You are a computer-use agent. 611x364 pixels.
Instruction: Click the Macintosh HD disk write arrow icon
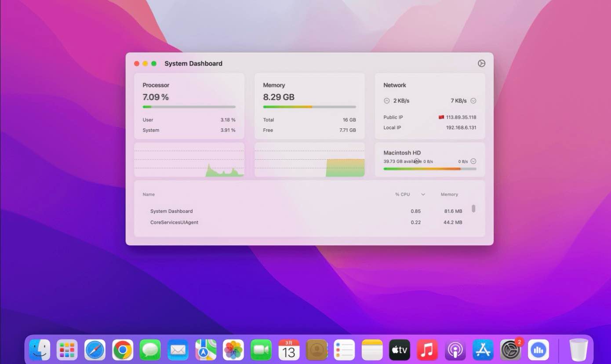coord(473,161)
